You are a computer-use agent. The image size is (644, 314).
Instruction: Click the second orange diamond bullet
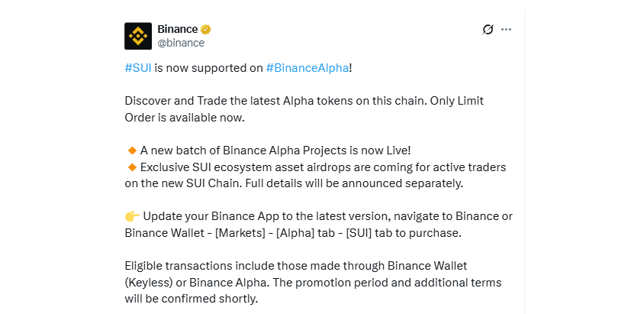click(132, 167)
